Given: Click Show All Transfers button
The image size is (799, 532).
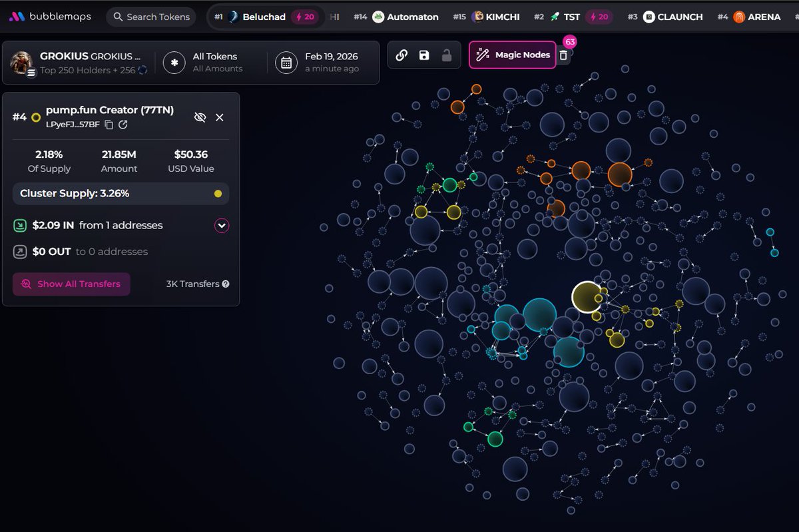Looking at the screenshot, I should point(71,284).
